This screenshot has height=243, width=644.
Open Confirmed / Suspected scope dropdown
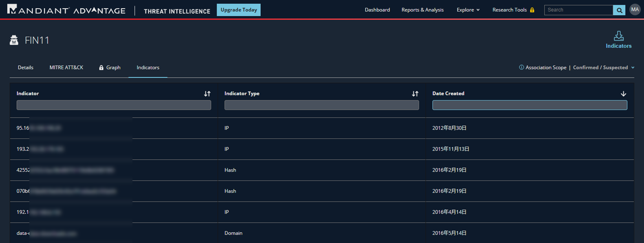604,67
